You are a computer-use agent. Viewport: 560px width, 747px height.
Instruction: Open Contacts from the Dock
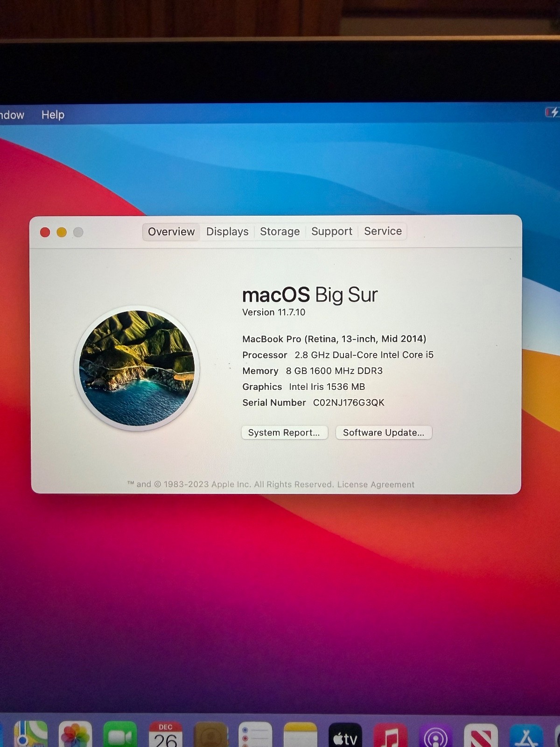click(x=210, y=734)
